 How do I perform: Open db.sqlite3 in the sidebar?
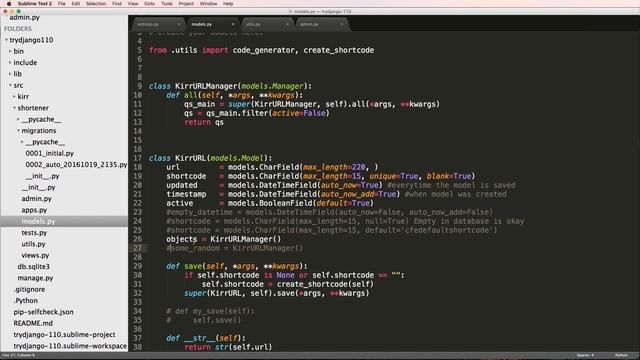pos(33,267)
